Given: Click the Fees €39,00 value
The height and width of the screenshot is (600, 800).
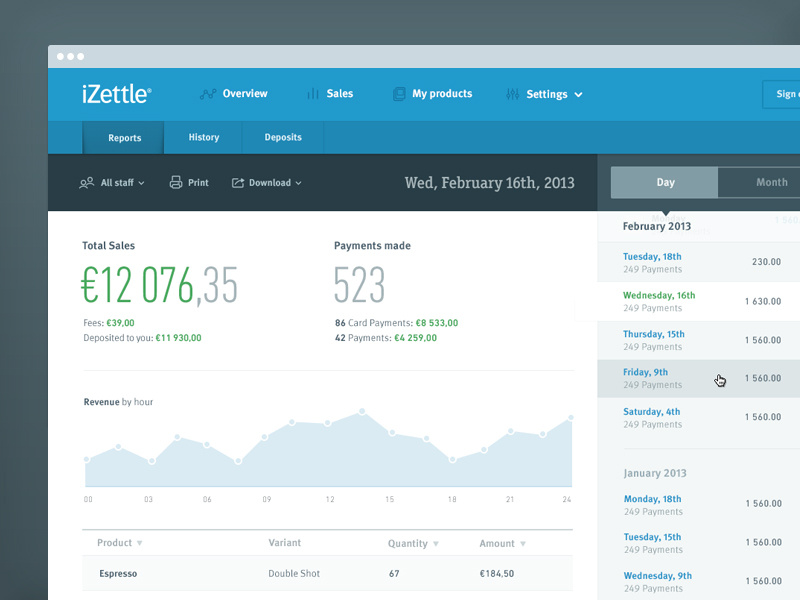Looking at the screenshot, I should [120, 323].
